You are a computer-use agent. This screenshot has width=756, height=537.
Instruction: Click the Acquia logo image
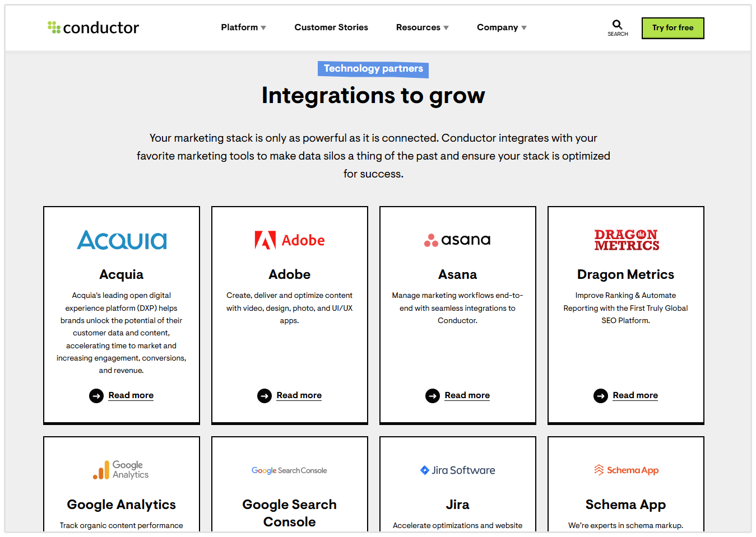tap(122, 240)
